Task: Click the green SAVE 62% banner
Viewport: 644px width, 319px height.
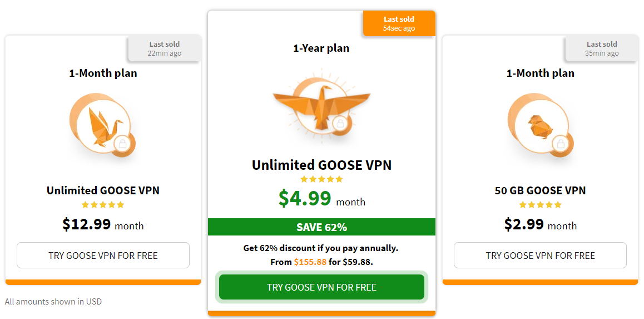Action: point(321,227)
